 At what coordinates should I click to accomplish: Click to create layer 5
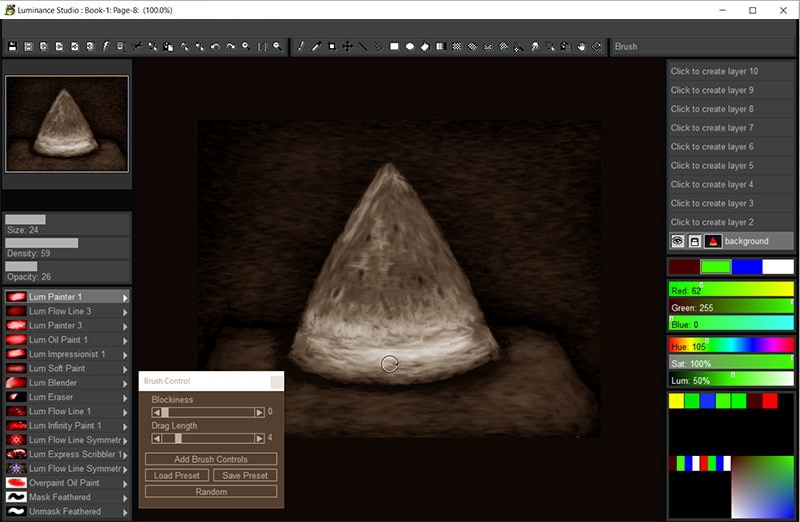pyautogui.click(x=712, y=166)
